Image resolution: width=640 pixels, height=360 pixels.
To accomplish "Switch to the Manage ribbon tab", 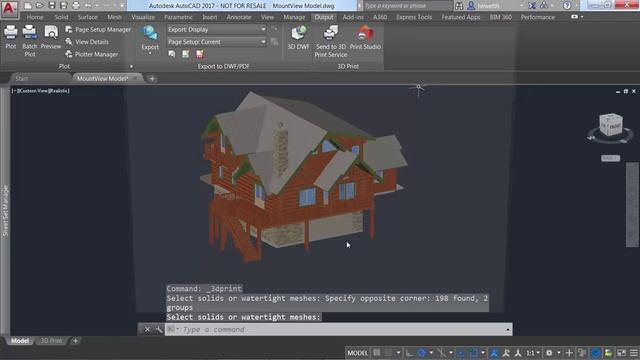I will pos(294,17).
